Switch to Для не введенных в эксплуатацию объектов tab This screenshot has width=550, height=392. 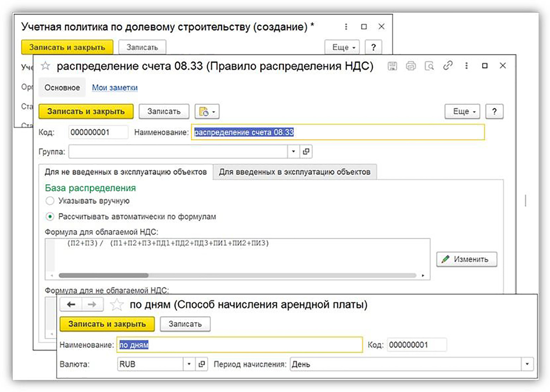(126, 172)
